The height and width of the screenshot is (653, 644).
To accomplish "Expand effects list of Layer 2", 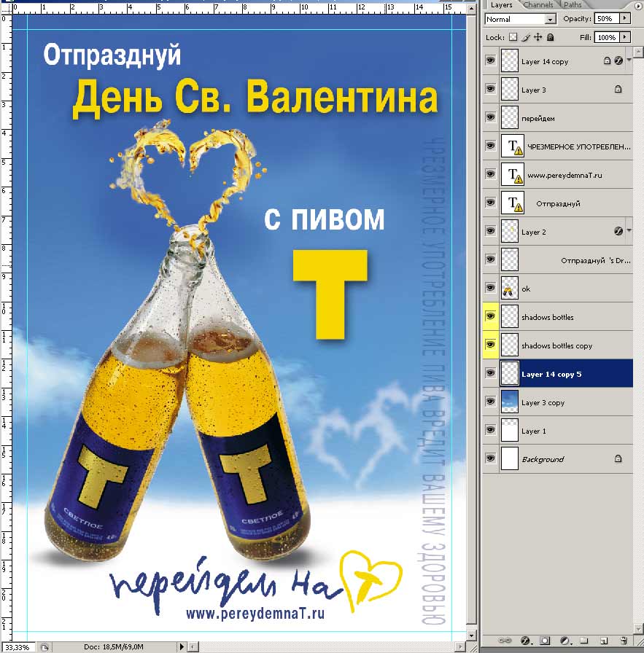I will (629, 230).
